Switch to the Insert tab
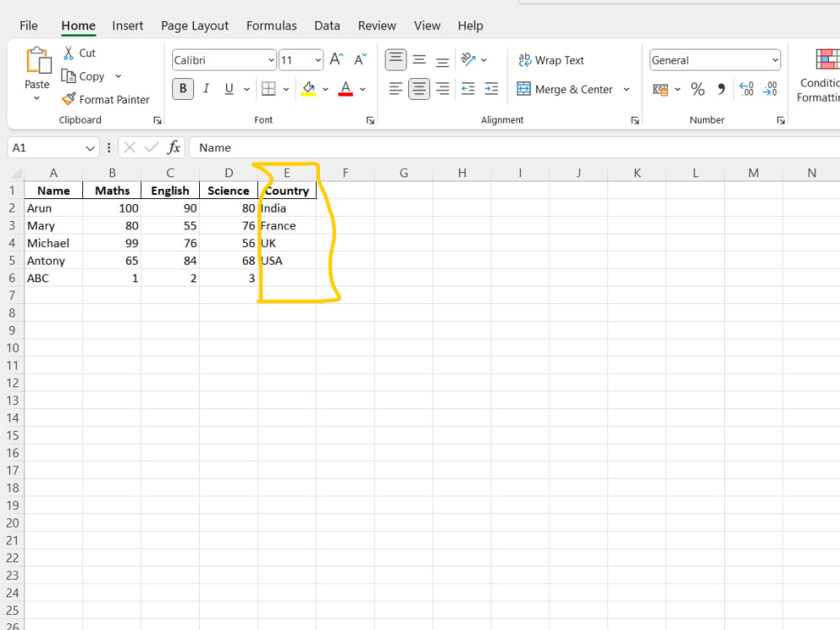This screenshot has height=630, width=840. (x=128, y=26)
